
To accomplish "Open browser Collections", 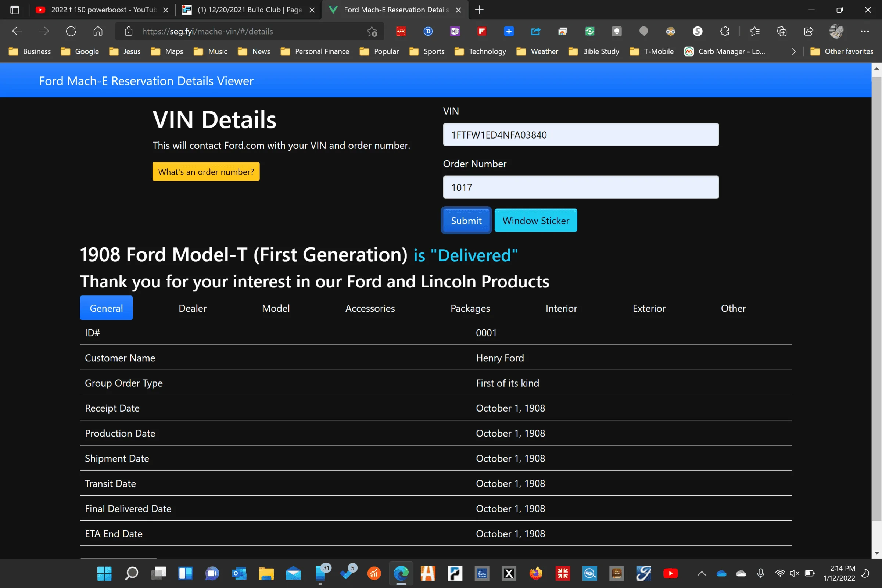I will (x=782, y=32).
